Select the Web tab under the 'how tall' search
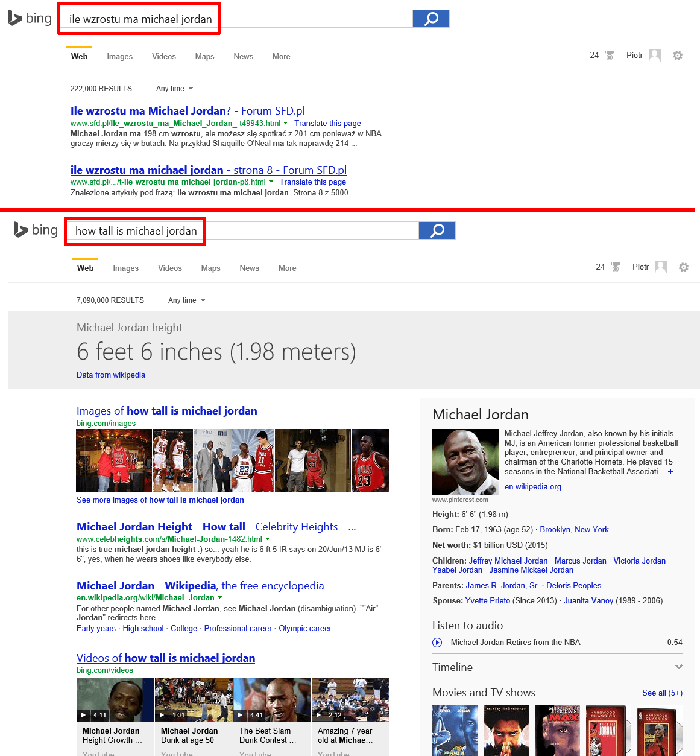 tap(86, 268)
